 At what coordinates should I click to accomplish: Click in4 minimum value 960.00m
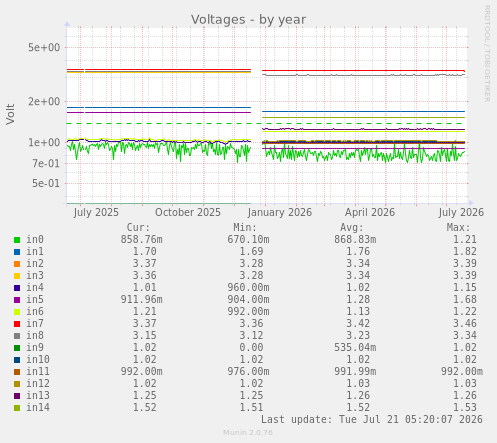[x=248, y=288]
